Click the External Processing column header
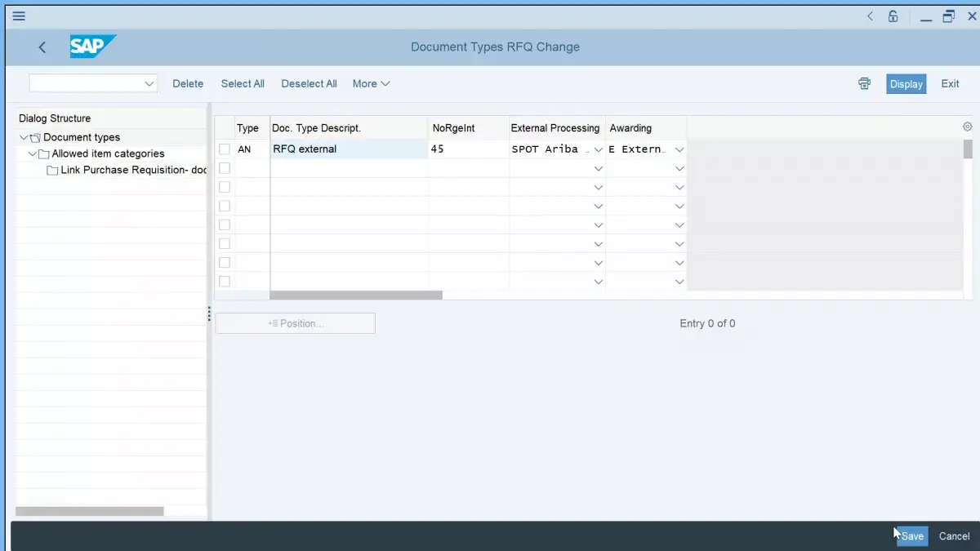980x551 pixels. tap(555, 128)
